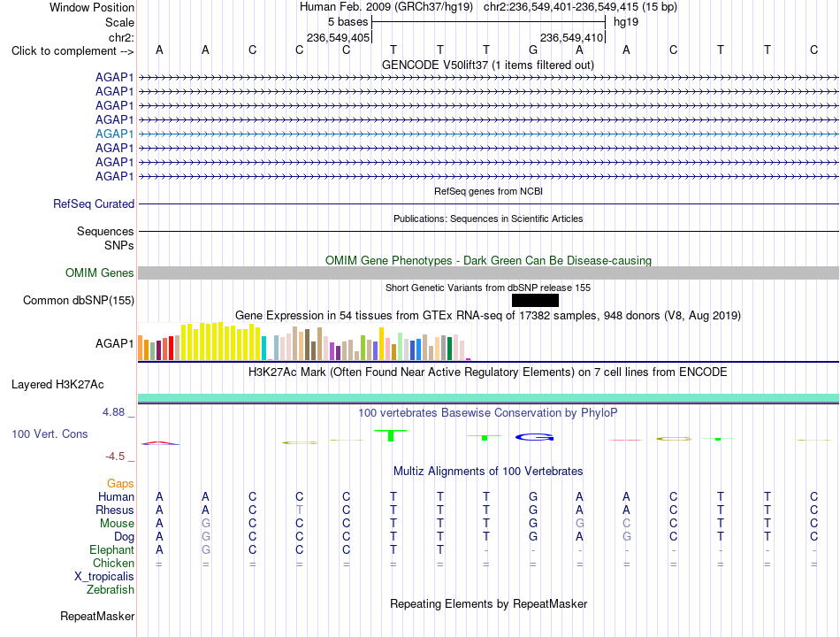Select the Rhesus alignment row label
The height and width of the screenshot is (637, 840).
pos(115,510)
